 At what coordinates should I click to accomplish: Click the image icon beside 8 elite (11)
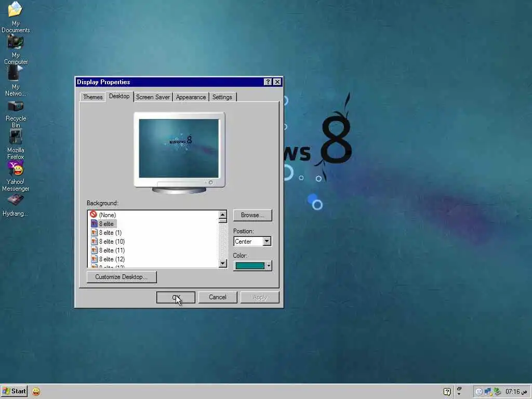[x=95, y=250]
